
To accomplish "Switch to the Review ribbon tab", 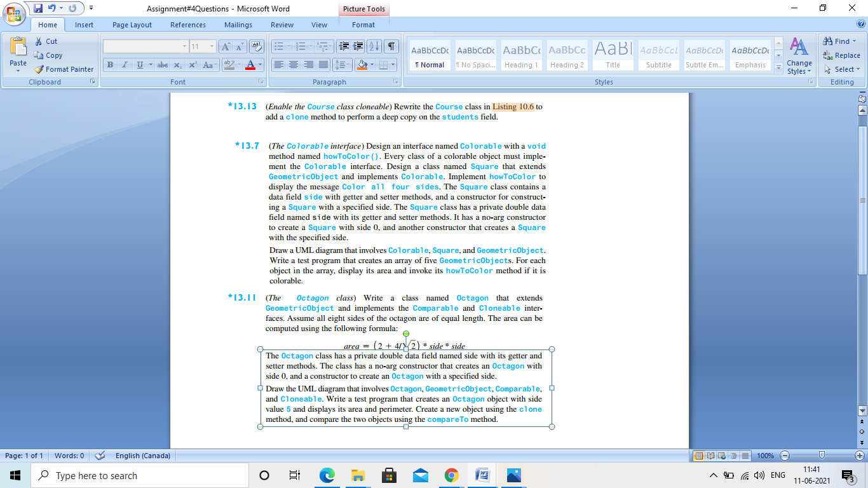I will point(282,25).
